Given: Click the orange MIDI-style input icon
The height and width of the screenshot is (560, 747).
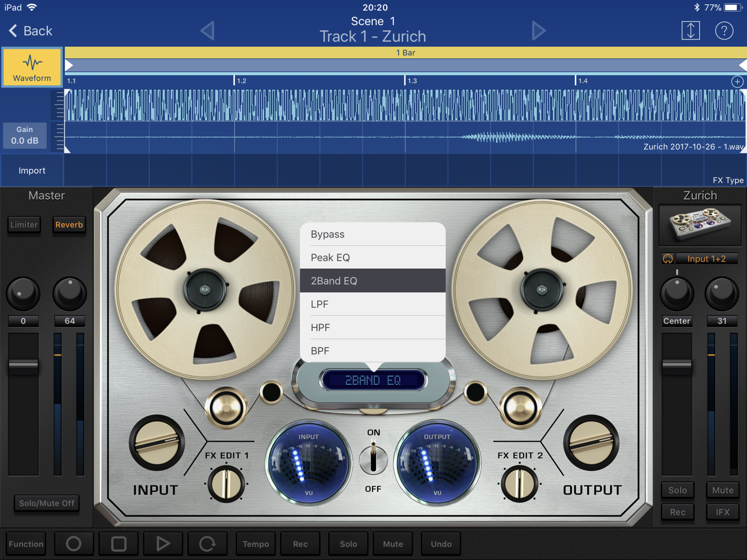Looking at the screenshot, I should pos(668,259).
